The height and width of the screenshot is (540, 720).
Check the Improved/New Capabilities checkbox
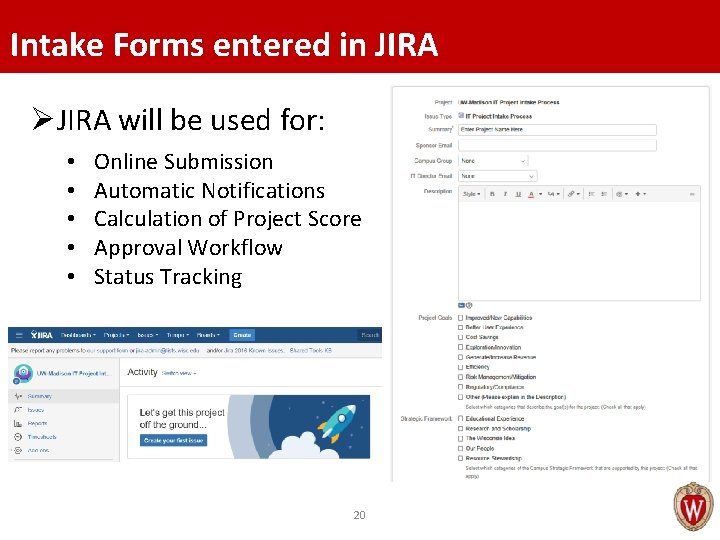[x=461, y=318]
